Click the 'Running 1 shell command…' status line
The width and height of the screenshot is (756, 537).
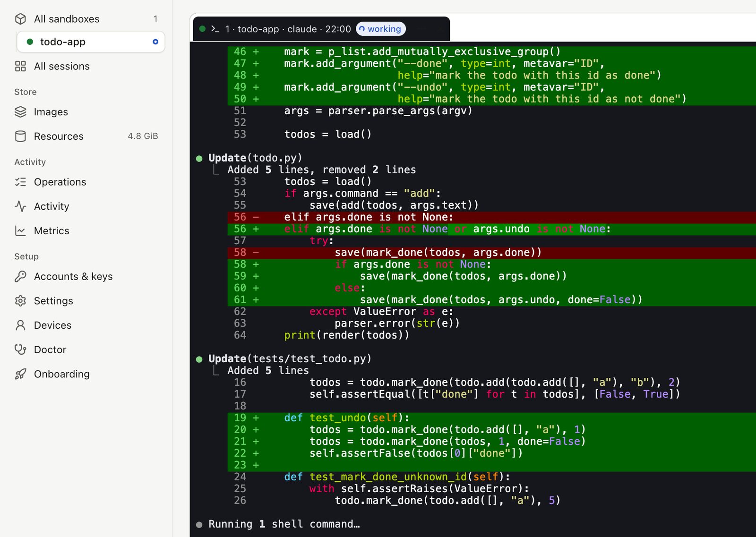(284, 524)
